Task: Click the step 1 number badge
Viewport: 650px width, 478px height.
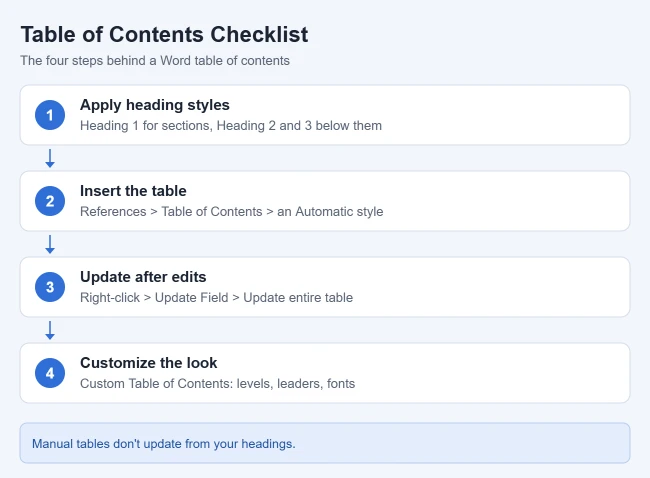Action: pos(50,115)
